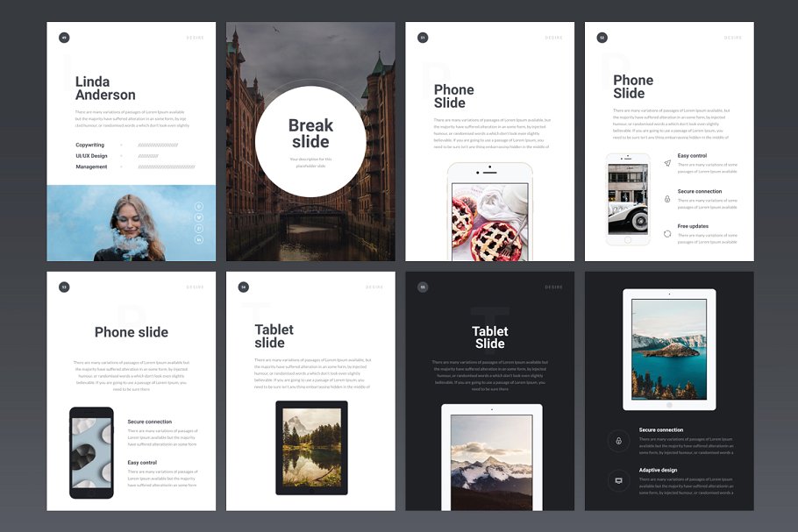Select the Linda Anderson heading

pyautogui.click(x=105, y=89)
